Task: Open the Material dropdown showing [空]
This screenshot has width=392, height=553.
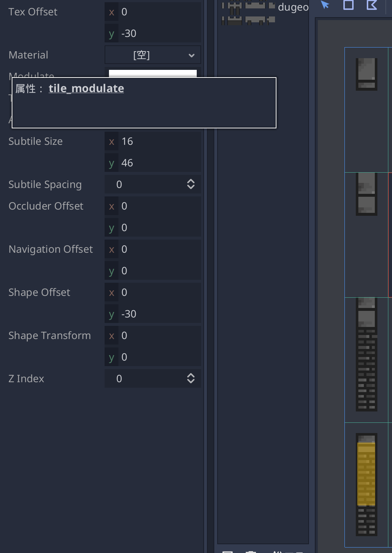Action: click(152, 54)
